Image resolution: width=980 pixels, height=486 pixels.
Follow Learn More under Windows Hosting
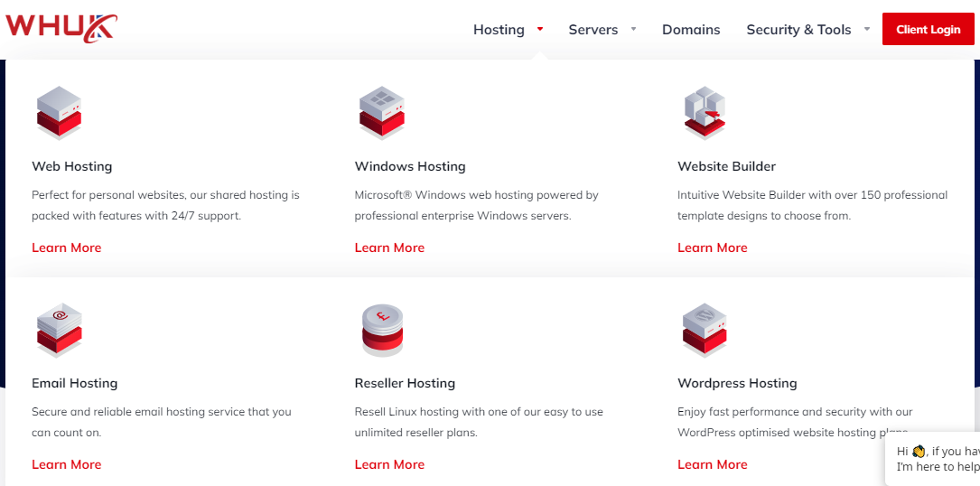click(x=389, y=248)
